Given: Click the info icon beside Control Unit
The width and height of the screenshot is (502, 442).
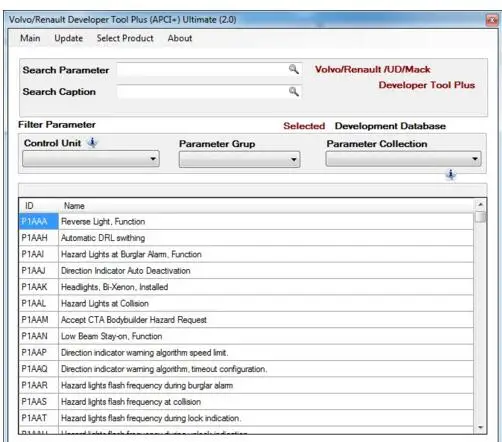Looking at the screenshot, I should pyautogui.click(x=92, y=143).
